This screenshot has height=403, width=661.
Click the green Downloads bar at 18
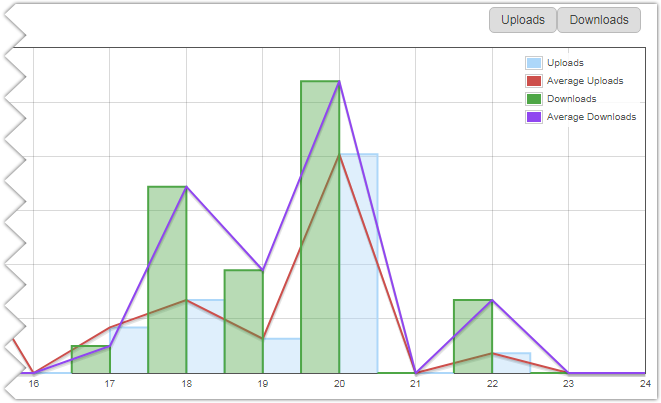[167, 280]
